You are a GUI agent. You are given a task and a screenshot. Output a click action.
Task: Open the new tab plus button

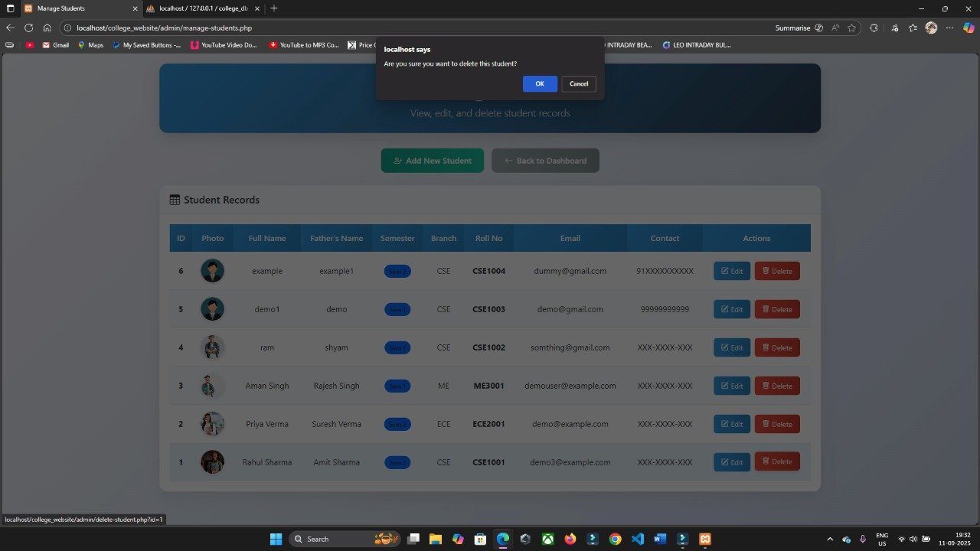tap(274, 8)
